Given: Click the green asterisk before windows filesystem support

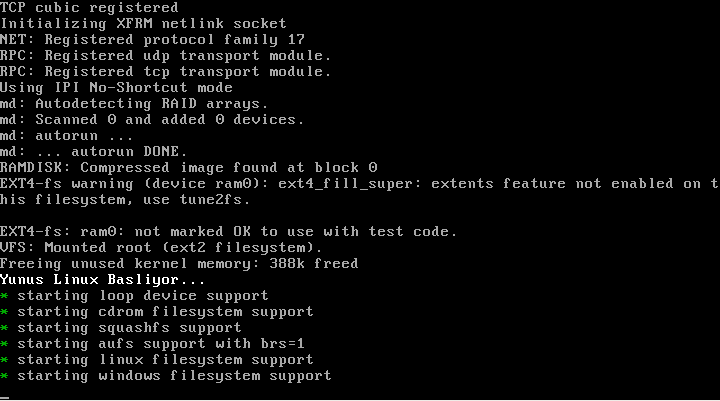Looking at the screenshot, I should pos(5,376).
